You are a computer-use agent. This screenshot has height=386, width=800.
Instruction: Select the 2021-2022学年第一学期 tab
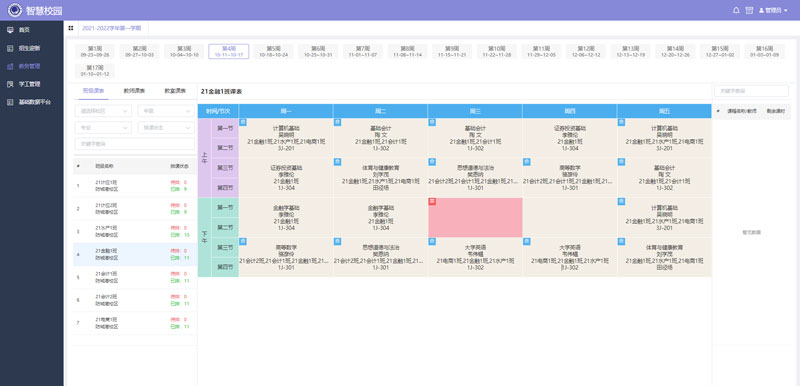pyautogui.click(x=112, y=29)
